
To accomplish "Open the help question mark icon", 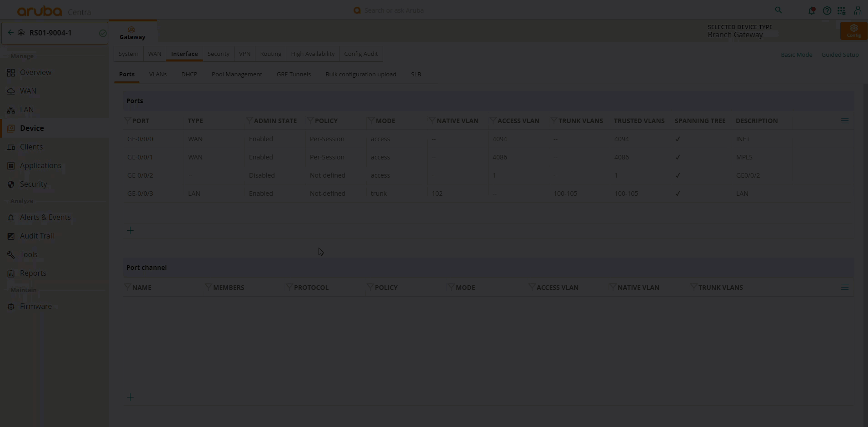I will click(827, 10).
